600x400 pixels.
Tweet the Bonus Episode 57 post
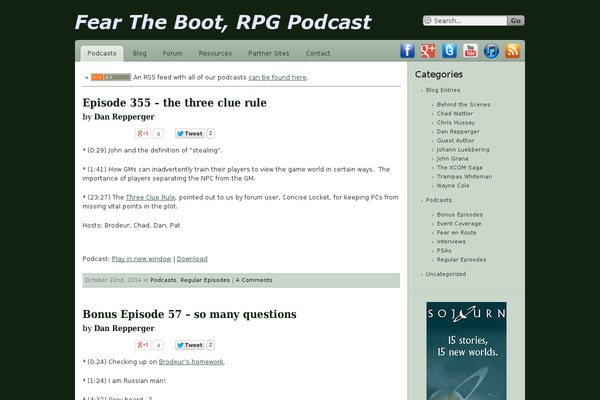[x=190, y=345]
